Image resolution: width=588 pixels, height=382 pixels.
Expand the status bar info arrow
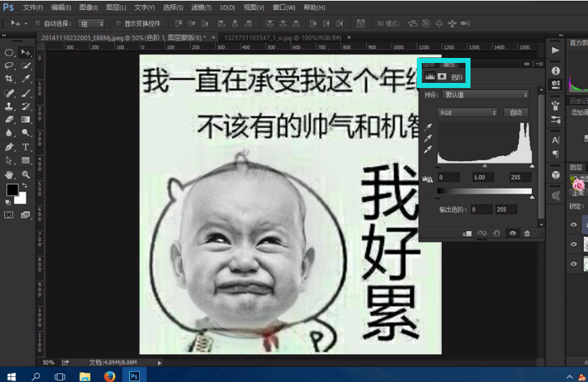point(160,363)
